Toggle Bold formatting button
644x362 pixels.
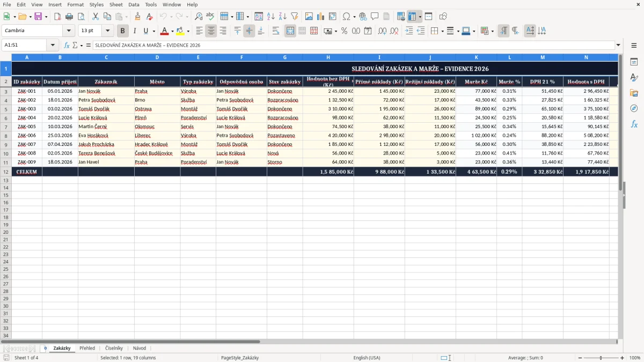point(122,31)
